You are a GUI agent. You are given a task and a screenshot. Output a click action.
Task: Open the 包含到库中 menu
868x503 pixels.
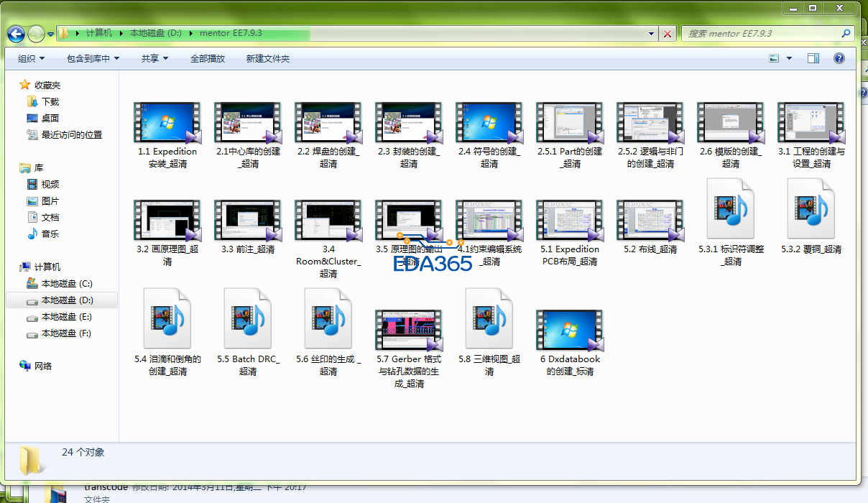93,58
